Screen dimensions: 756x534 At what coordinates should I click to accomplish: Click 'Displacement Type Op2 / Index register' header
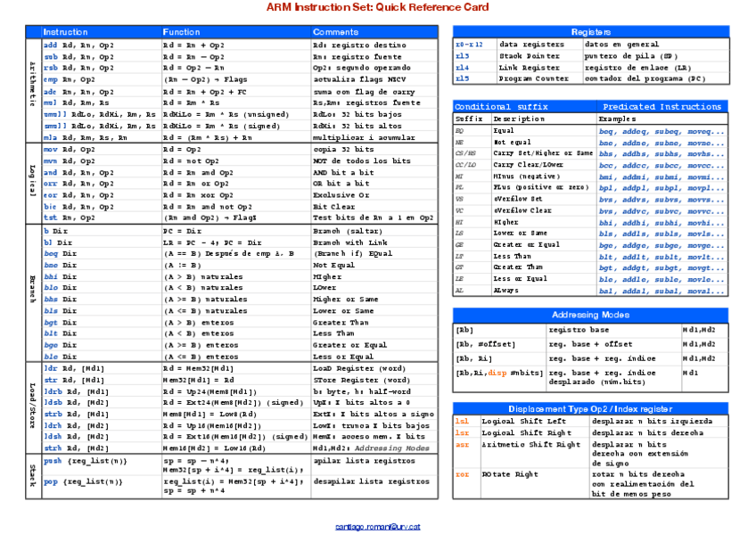(590, 408)
